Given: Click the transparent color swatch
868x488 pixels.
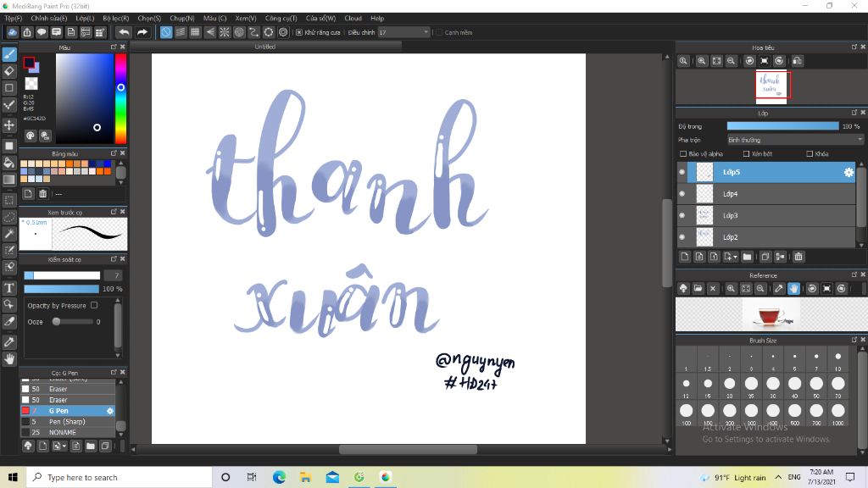Looking at the screenshot, I should point(31,84).
